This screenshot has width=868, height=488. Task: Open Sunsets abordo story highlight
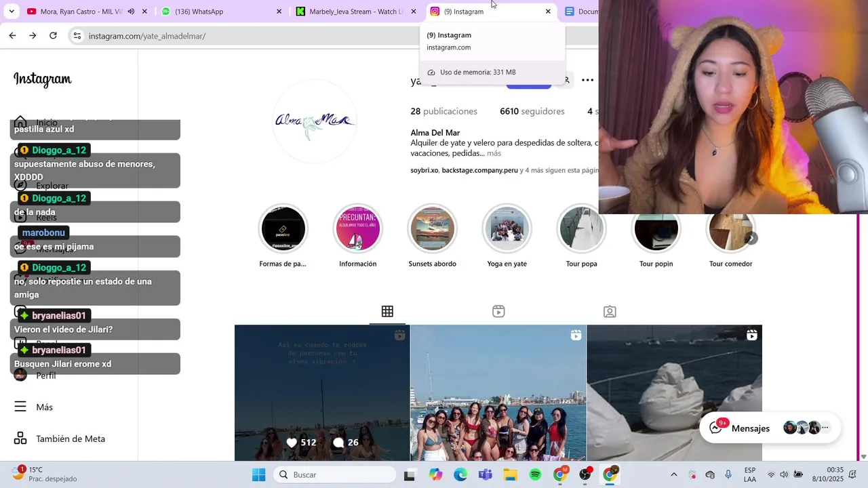(x=432, y=229)
